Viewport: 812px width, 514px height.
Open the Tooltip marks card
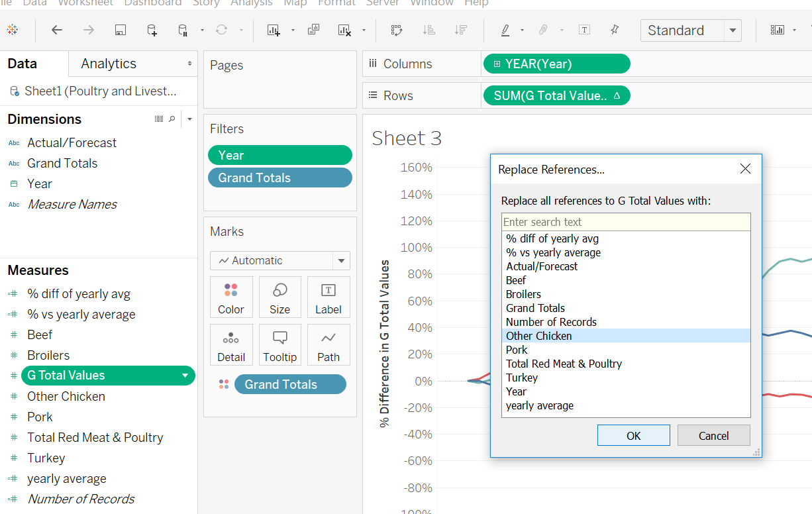279,345
